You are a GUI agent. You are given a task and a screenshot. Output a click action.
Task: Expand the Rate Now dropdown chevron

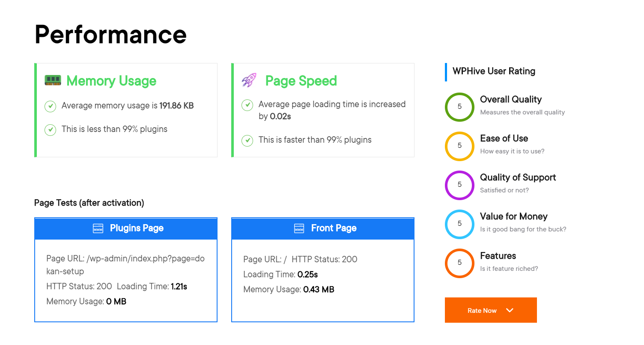tap(510, 310)
